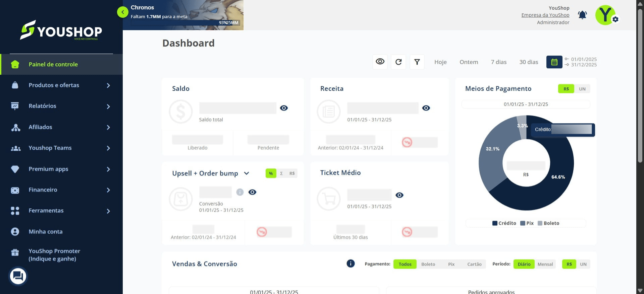Filter payment by Boleto

[x=428, y=264]
